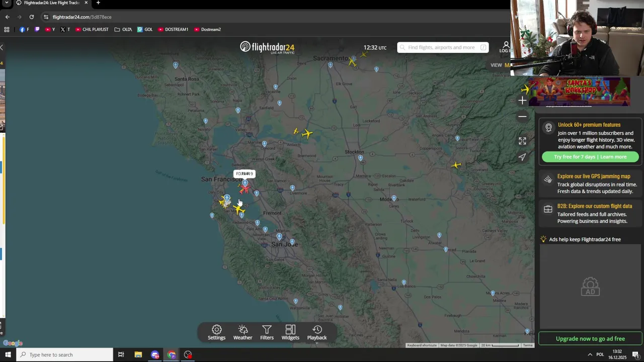Select the yellow plane near Stockton east
Screen dimensions: 644x362
pos(456,165)
